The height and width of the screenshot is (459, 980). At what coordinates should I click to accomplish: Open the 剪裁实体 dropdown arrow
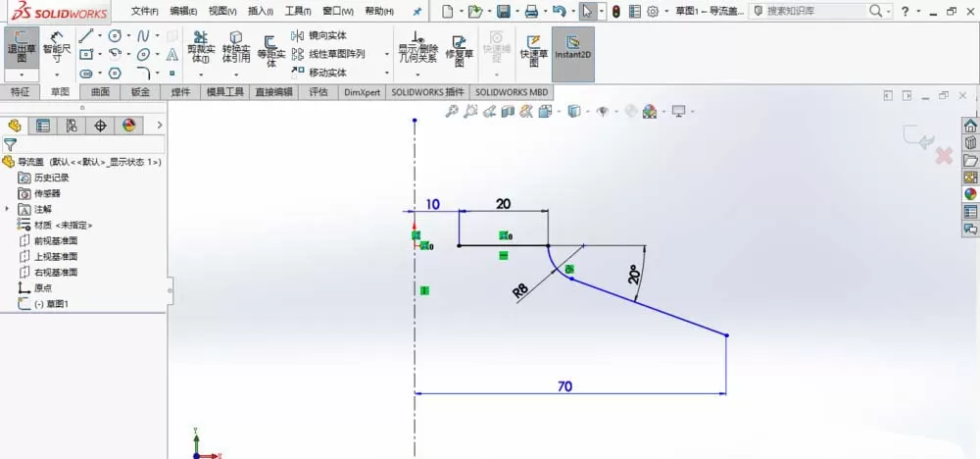201,75
